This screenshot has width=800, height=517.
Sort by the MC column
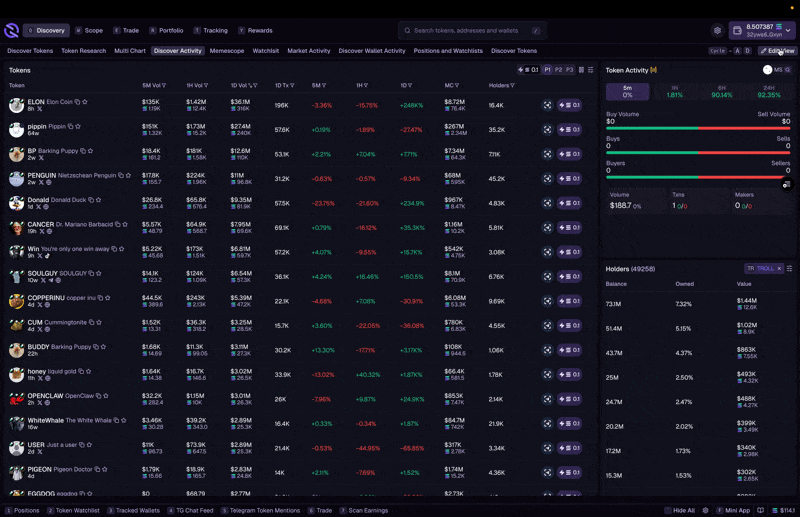(452, 85)
